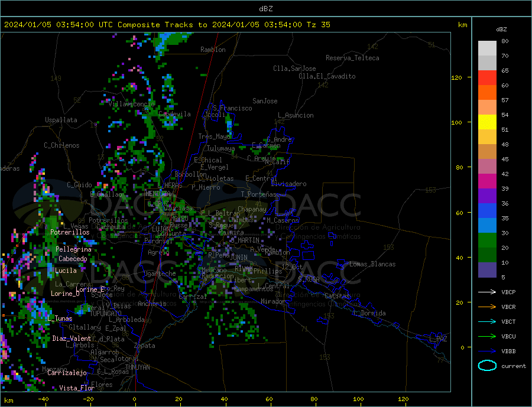Viewport: 532px width, 407px height.
Task: Click the blue VBBB arrow in the legend
Action: coord(487,351)
